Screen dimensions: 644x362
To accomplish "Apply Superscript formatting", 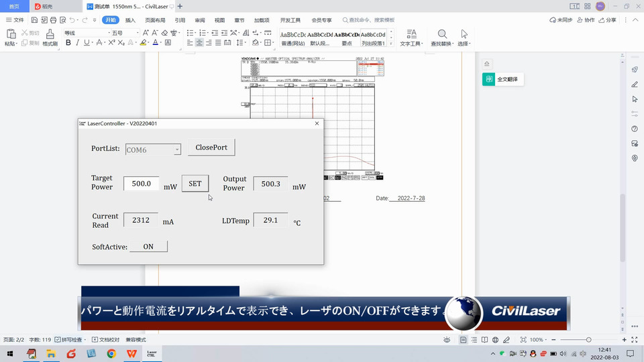I will (111, 42).
